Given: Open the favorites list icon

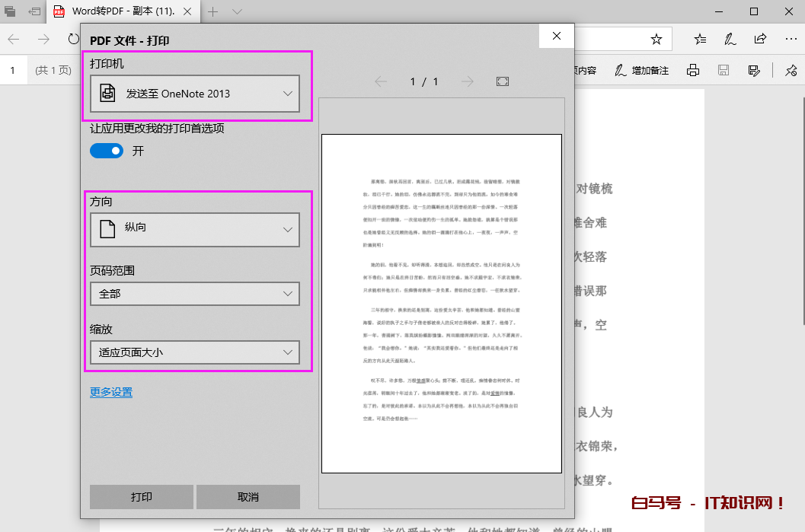Looking at the screenshot, I should point(700,39).
